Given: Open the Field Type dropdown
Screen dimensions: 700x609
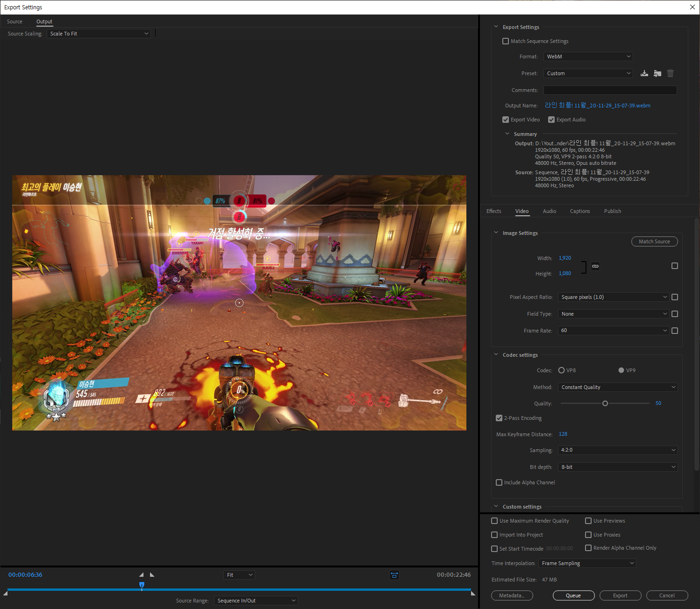Looking at the screenshot, I should pos(614,314).
